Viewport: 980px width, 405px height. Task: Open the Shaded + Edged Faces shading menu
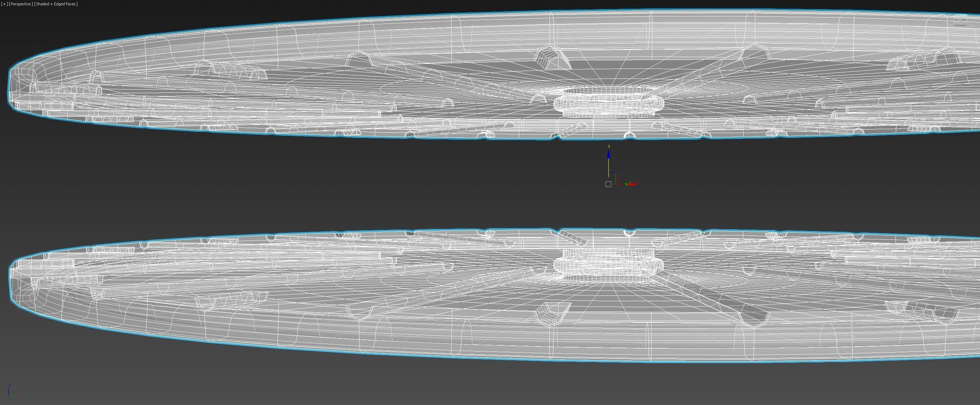(x=56, y=4)
